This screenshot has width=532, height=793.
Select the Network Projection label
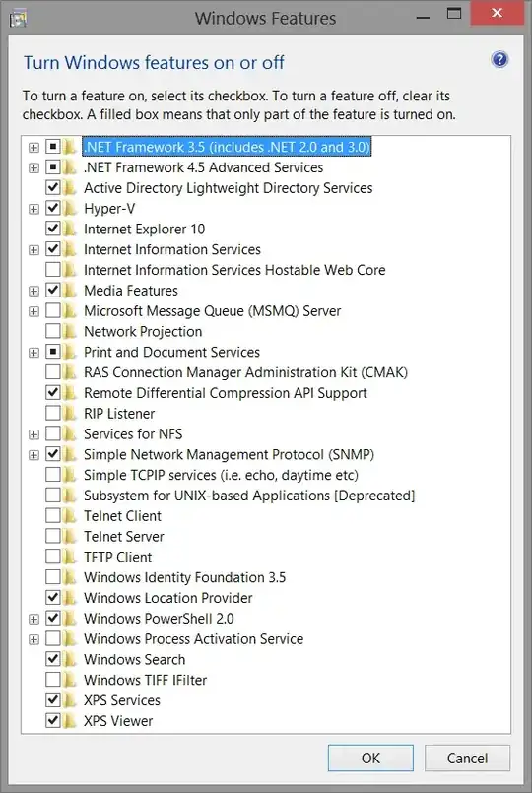[x=143, y=331]
